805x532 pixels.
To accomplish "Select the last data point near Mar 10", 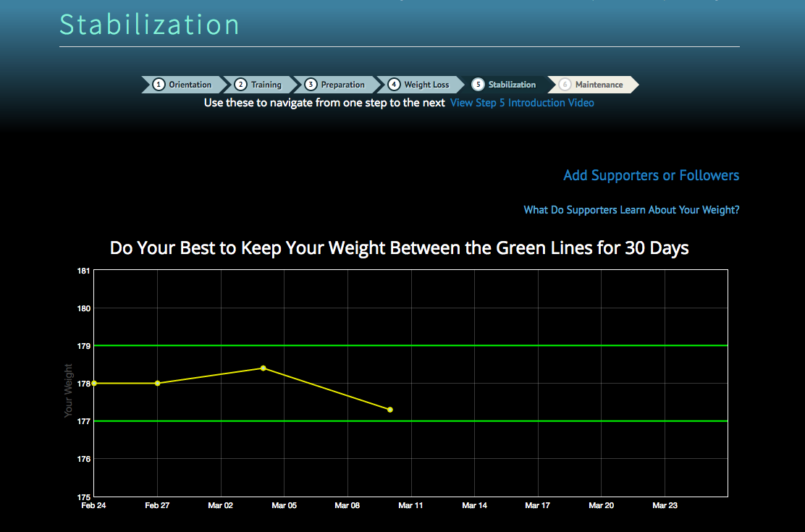I will [390, 410].
